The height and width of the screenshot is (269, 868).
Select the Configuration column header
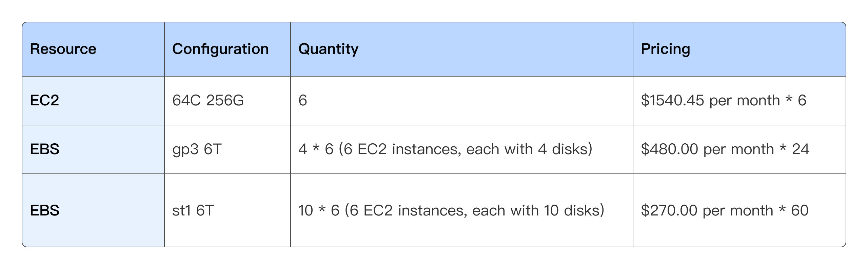click(220, 49)
